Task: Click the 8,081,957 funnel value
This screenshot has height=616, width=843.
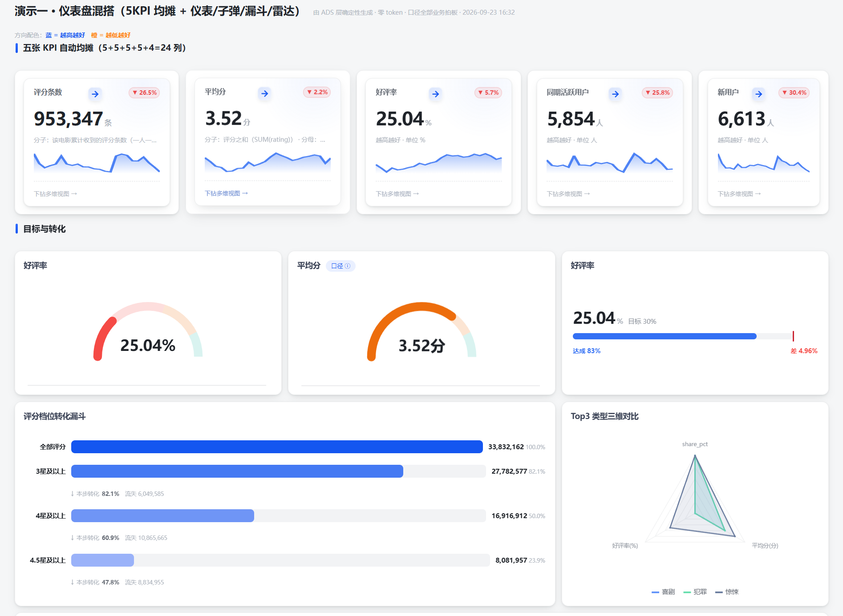Action: (x=511, y=560)
